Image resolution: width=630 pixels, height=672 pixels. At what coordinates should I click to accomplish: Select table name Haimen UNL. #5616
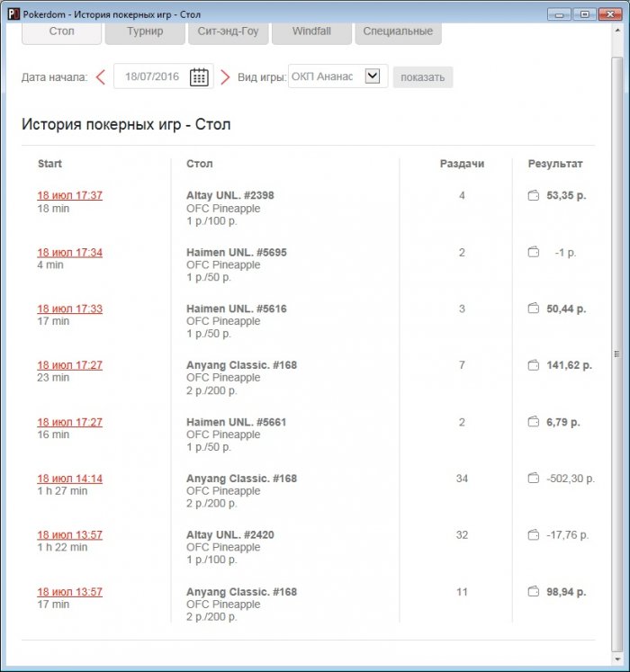click(x=237, y=309)
